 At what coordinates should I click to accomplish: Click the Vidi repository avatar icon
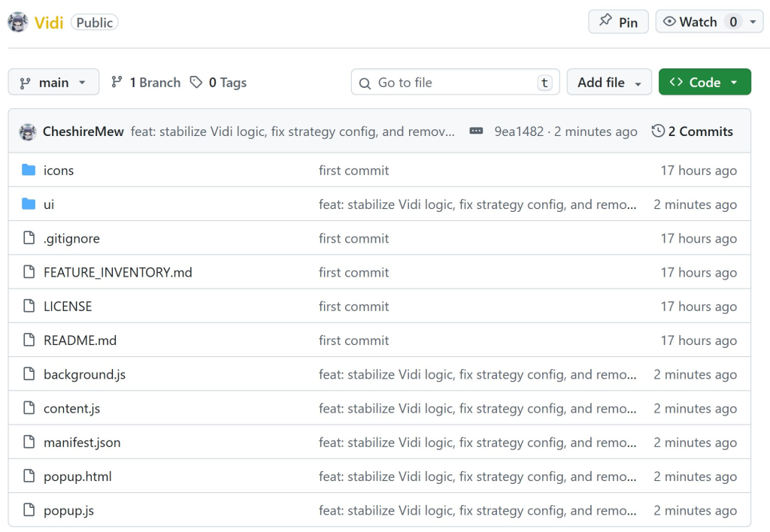pyautogui.click(x=18, y=23)
